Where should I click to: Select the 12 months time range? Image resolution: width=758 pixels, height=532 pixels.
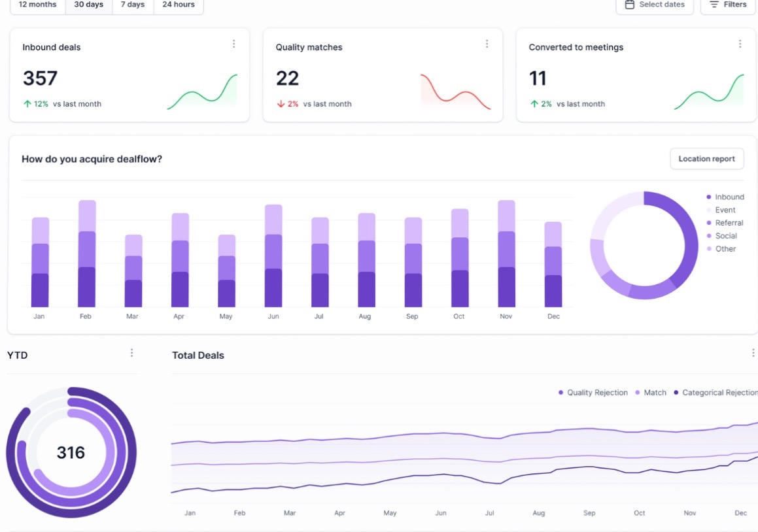(x=37, y=4)
